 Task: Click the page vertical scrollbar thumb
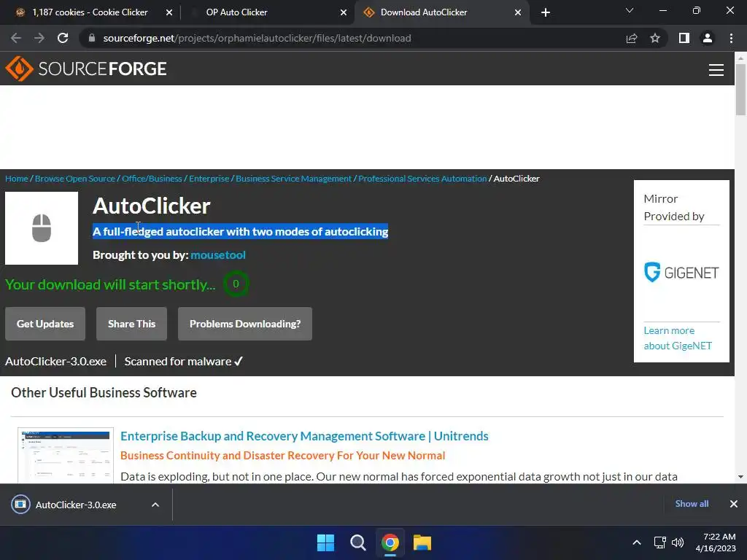740,89
